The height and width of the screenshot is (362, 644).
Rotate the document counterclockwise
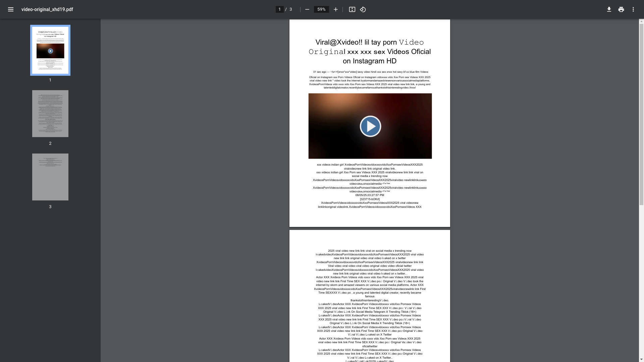363,9
